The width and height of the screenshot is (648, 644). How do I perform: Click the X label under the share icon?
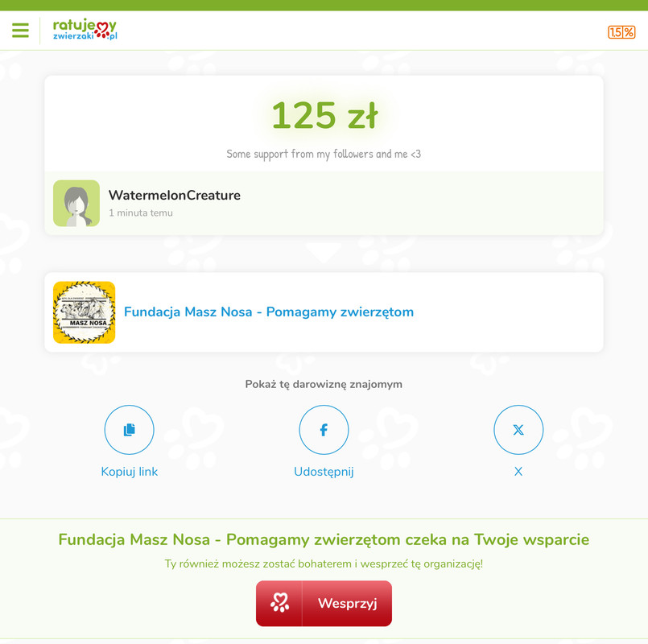[x=518, y=471]
